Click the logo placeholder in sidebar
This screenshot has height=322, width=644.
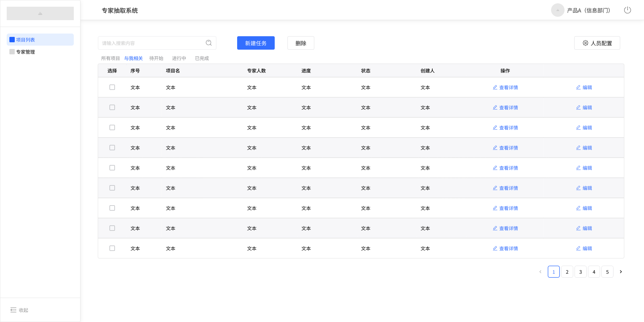[40, 13]
